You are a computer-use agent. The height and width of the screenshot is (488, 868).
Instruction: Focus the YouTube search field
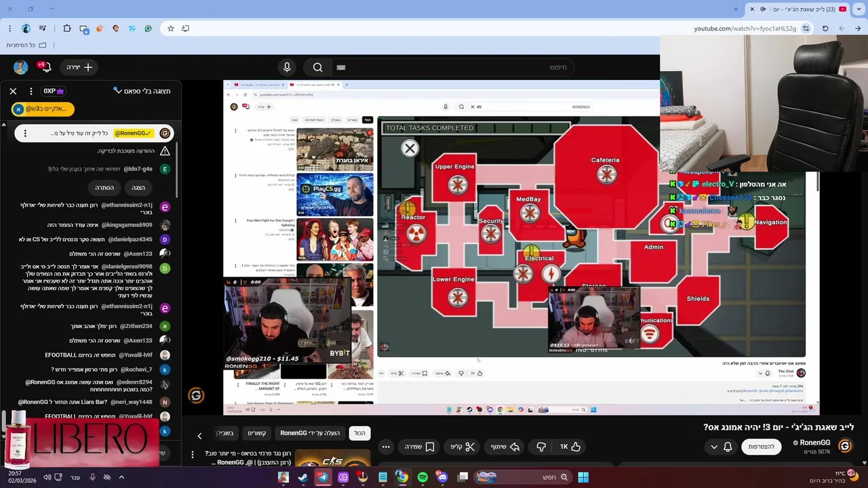(x=454, y=67)
